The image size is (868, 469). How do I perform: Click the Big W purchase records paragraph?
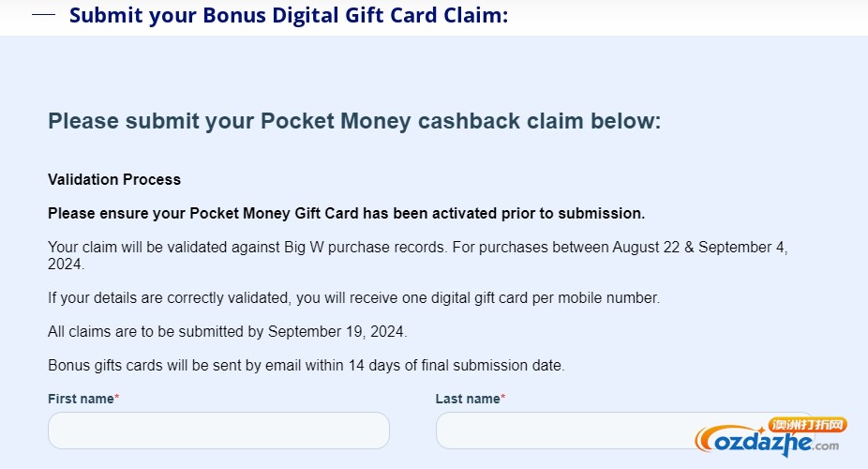click(417, 255)
